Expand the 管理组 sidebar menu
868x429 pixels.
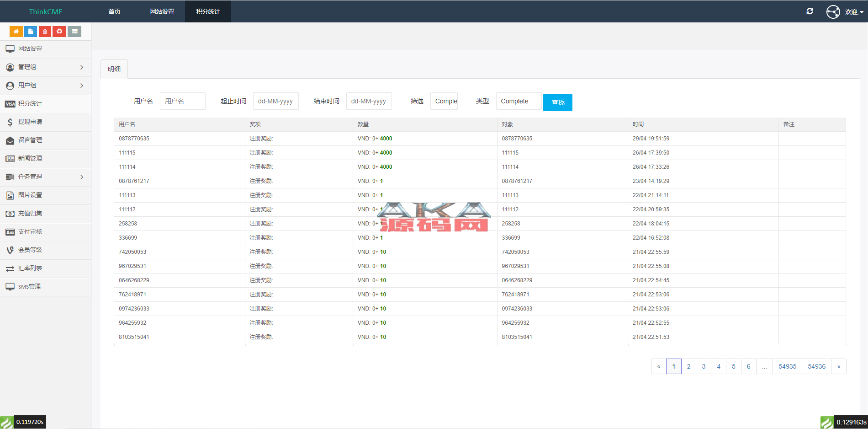45,67
